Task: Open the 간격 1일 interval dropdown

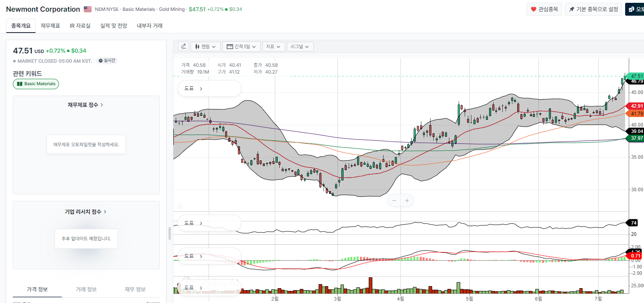Action: pyautogui.click(x=241, y=47)
